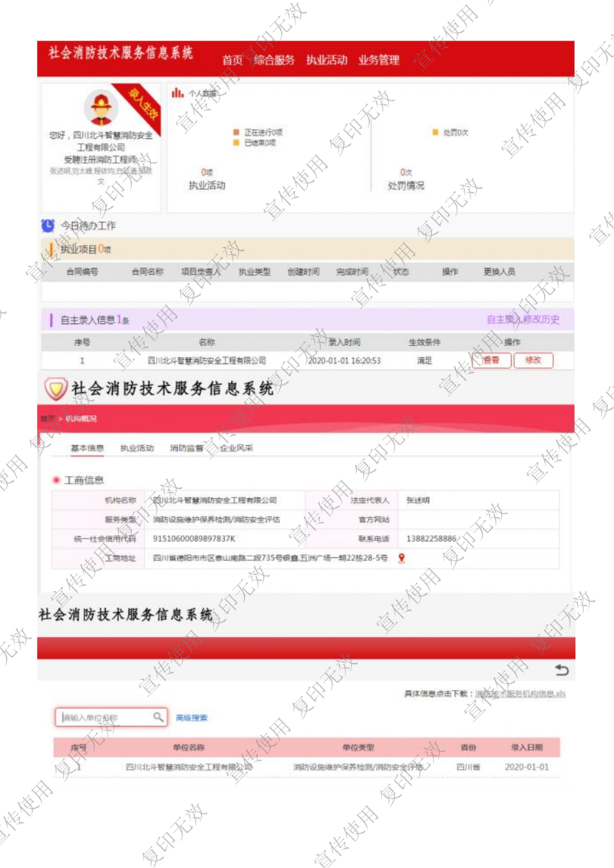Click the clock icon beside 今日待办工作
The image size is (614, 868).
pos(48,226)
